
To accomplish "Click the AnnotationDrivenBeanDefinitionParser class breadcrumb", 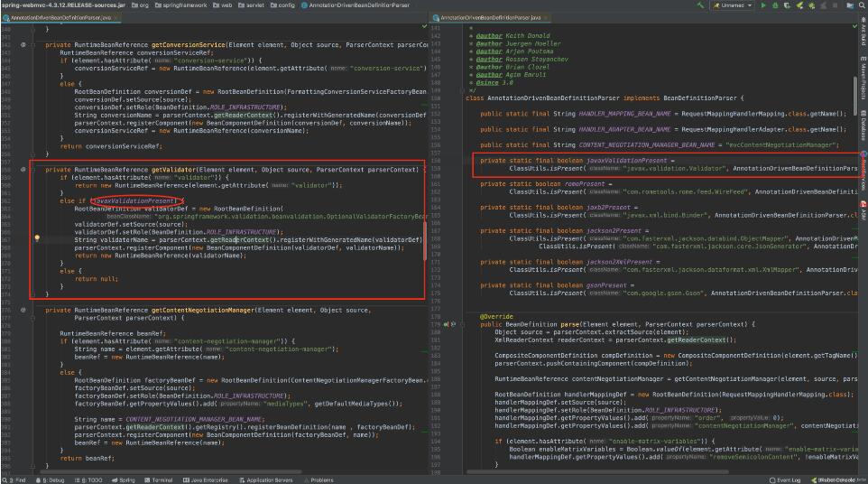I will (x=356, y=5).
